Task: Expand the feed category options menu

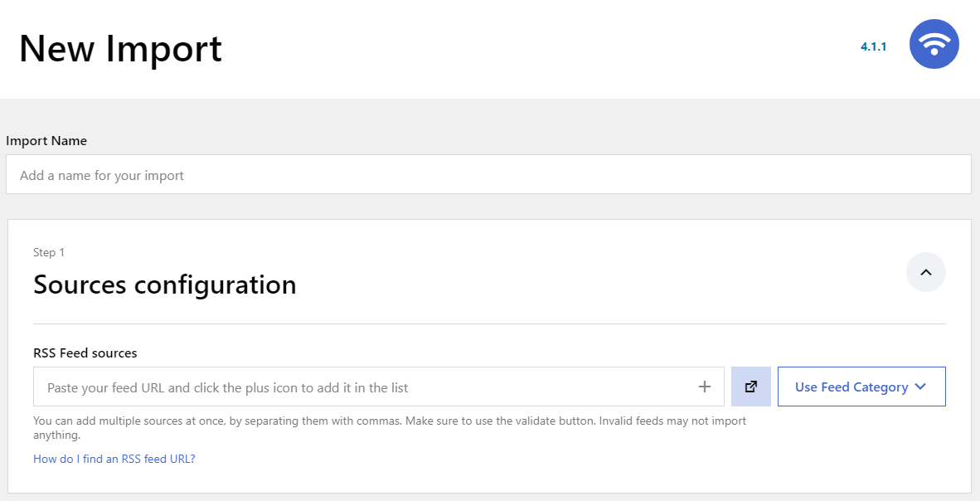Action: 861,387
